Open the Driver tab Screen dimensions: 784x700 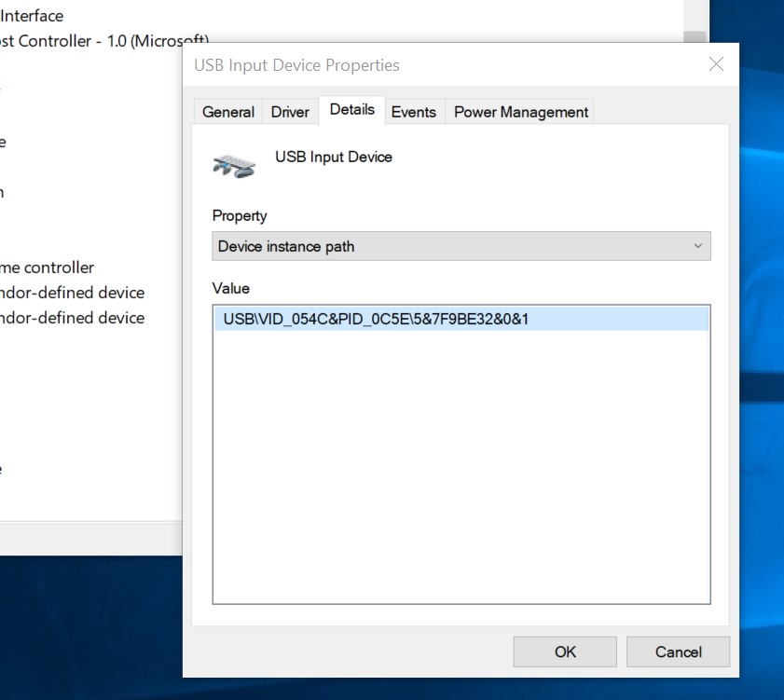pos(290,112)
